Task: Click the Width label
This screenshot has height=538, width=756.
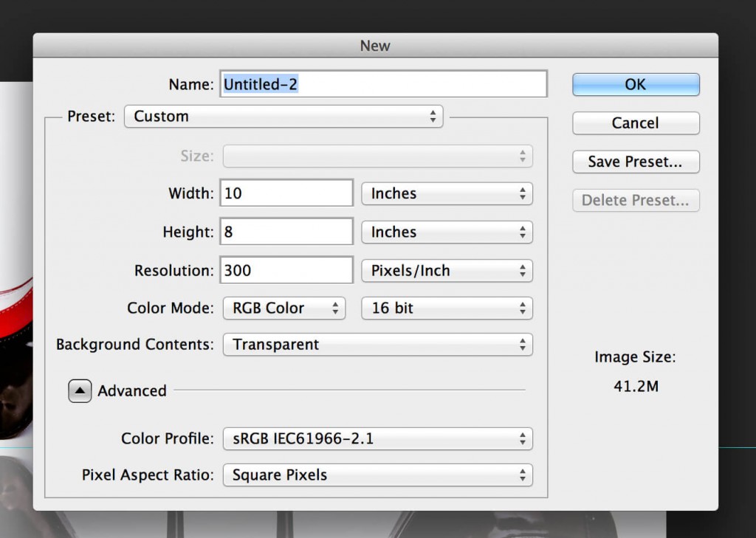Action: point(191,193)
